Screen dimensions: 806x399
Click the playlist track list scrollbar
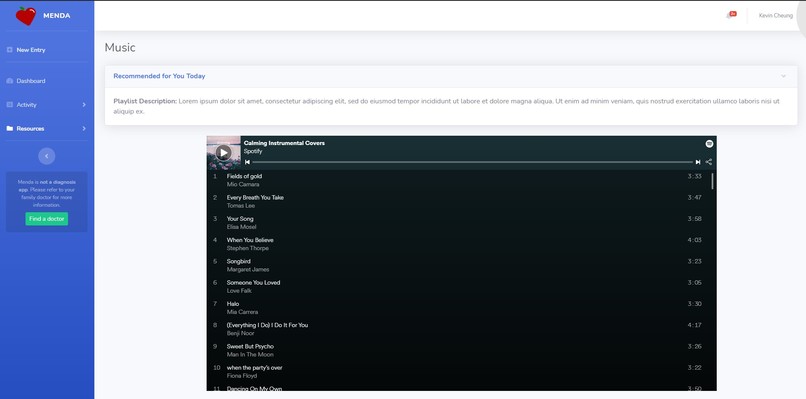point(712,181)
